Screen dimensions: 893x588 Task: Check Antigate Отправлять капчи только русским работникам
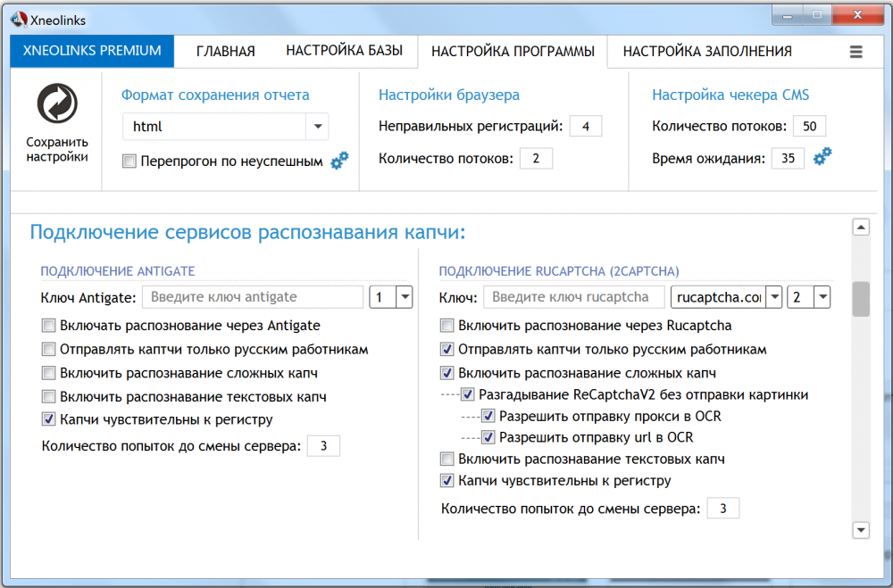tap(48, 349)
